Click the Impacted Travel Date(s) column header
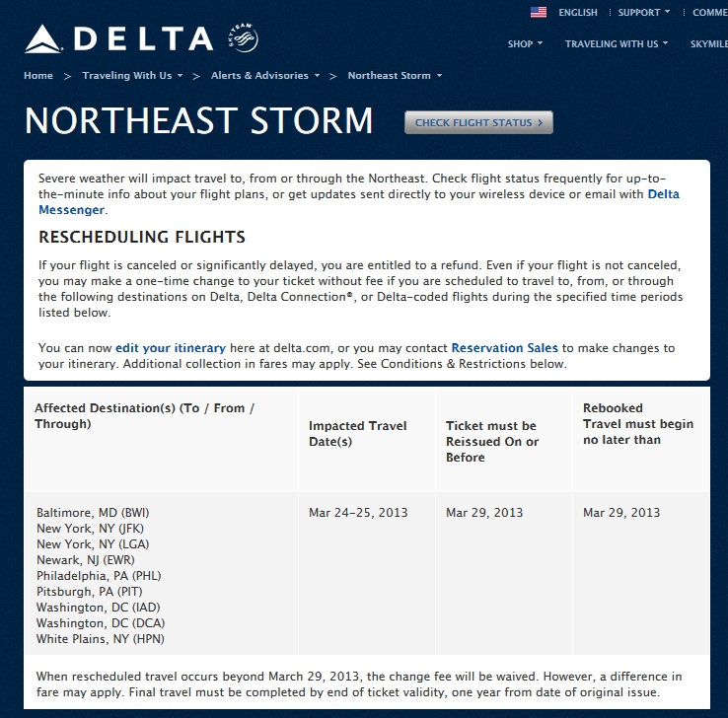728x718 pixels. [358, 434]
